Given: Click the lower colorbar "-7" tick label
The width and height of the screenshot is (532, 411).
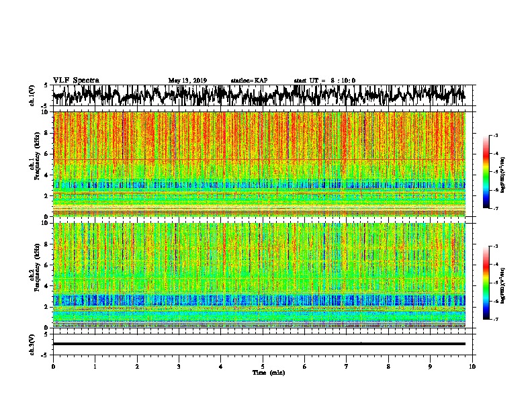Looking at the screenshot, I should [496, 320].
